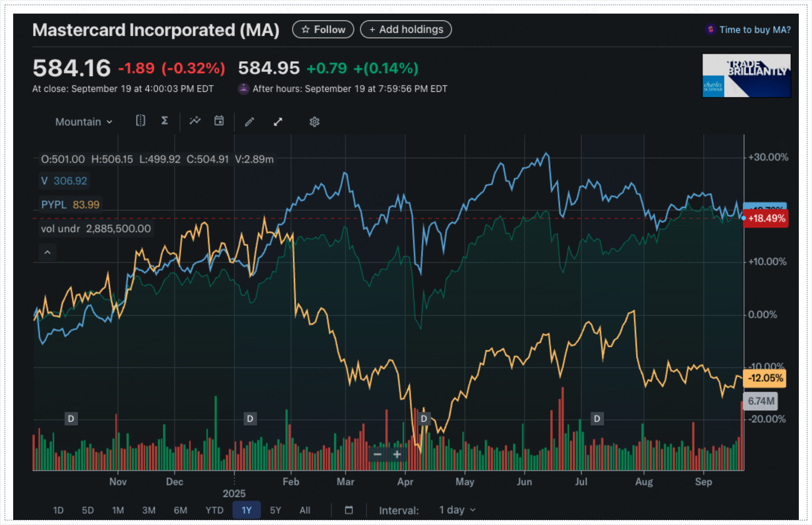Toggle the PYPL comparison series label
812x525 pixels.
pos(70,205)
